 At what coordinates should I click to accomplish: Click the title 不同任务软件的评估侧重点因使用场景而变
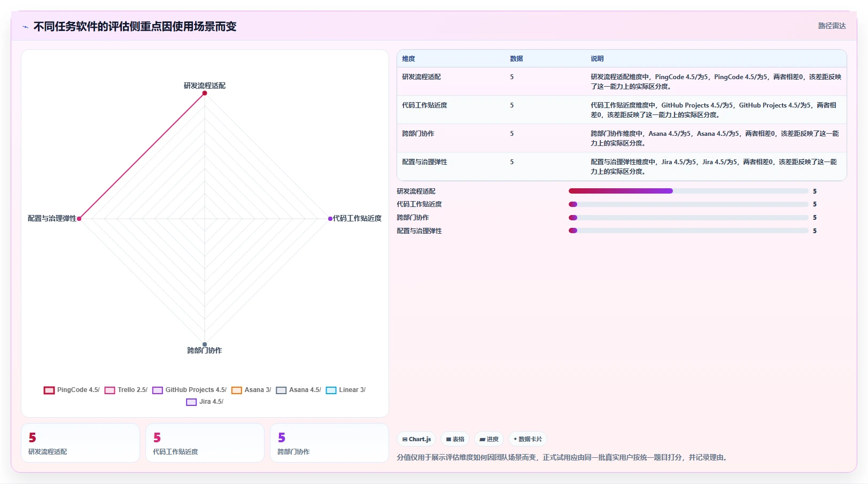pyautogui.click(x=135, y=27)
